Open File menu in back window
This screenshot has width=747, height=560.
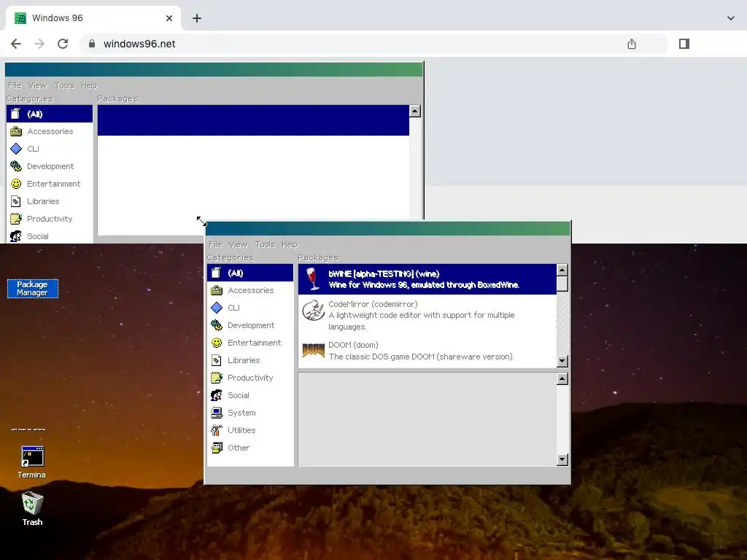pyautogui.click(x=15, y=85)
